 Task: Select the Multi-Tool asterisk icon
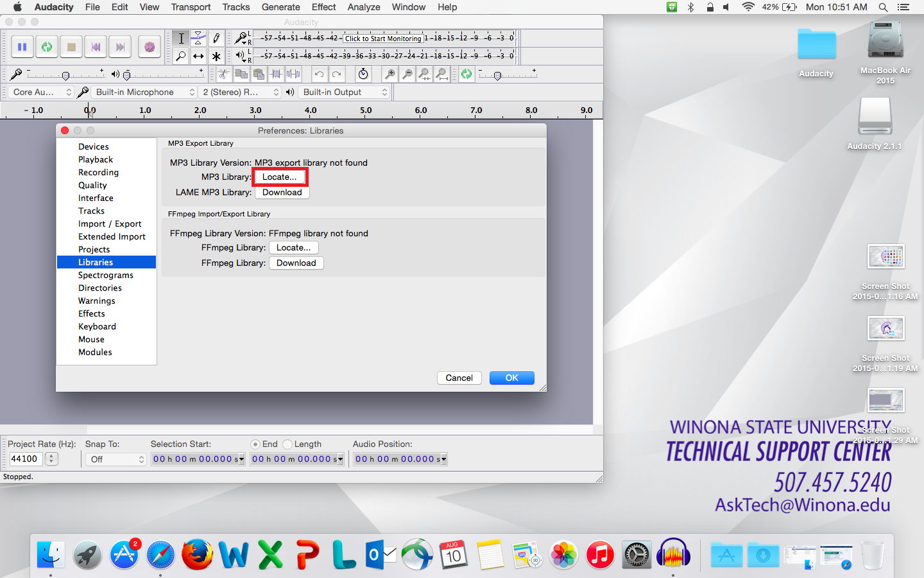point(216,57)
